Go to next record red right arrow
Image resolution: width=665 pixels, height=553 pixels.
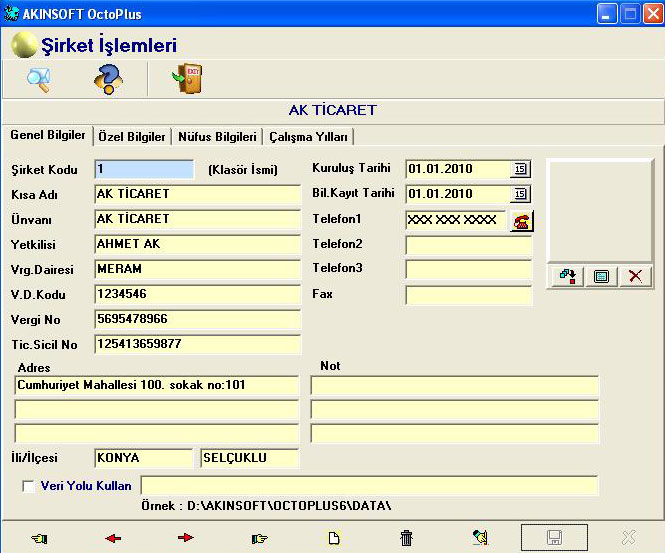click(186, 538)
